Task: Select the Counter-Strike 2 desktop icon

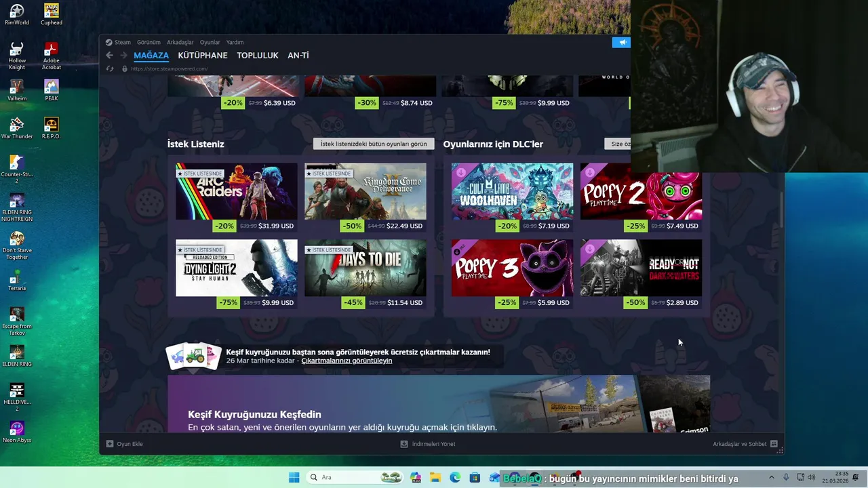Action: pos(17,169)
